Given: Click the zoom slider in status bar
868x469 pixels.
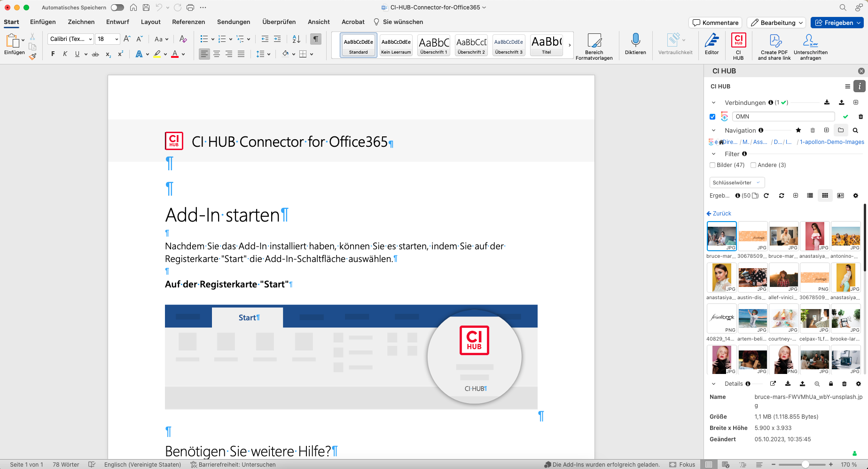Looking at the screenshot, I should 805,464.
